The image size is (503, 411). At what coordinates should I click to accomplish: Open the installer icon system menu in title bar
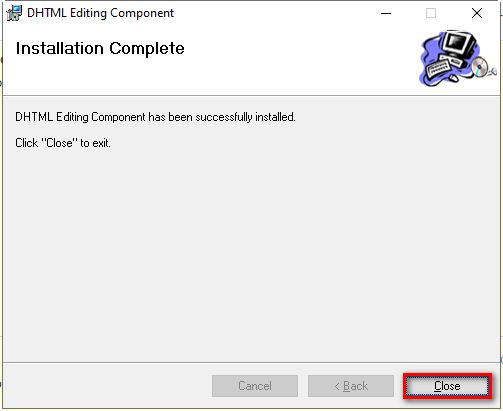[x=14, y=13]
